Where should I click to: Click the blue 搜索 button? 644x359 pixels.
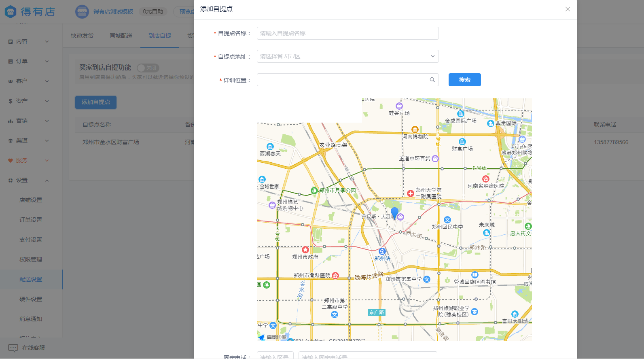click(x=464, y=80)
